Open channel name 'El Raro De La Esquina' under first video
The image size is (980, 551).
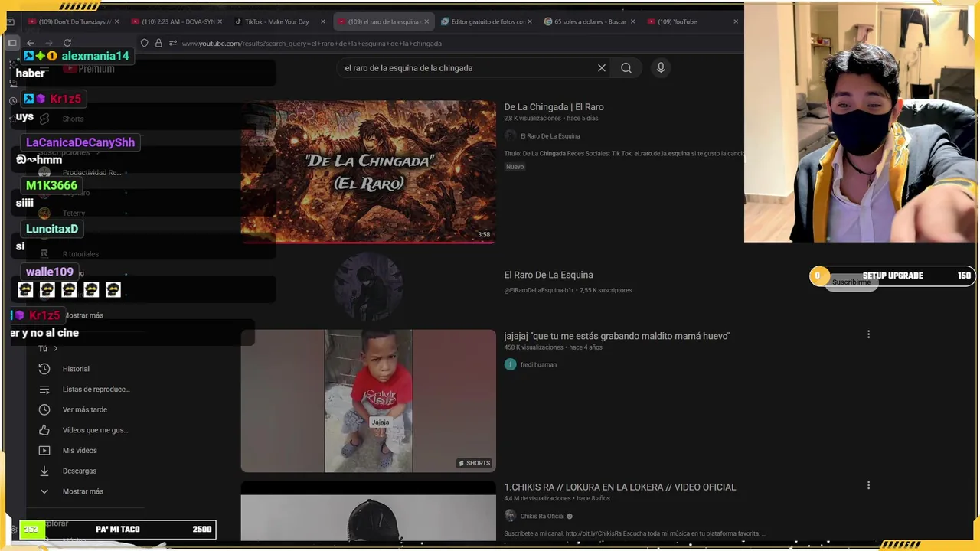click(550, 136)
